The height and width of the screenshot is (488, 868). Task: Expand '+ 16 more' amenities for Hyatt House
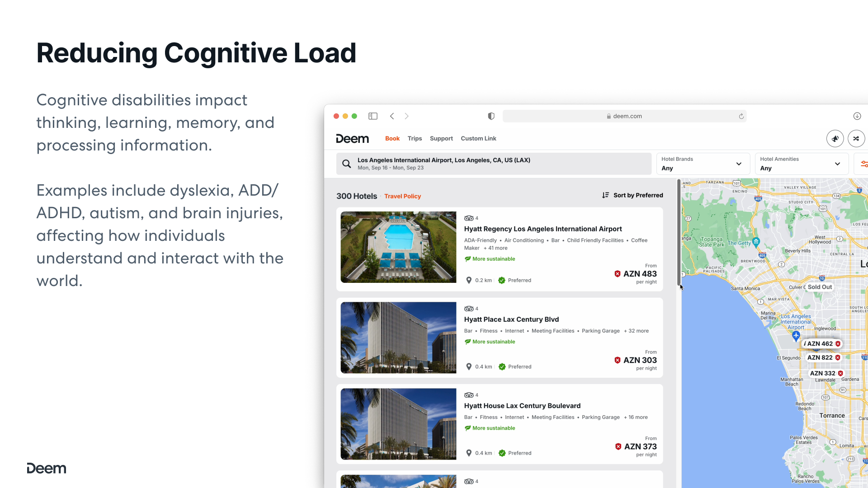(x=636, y=417)
